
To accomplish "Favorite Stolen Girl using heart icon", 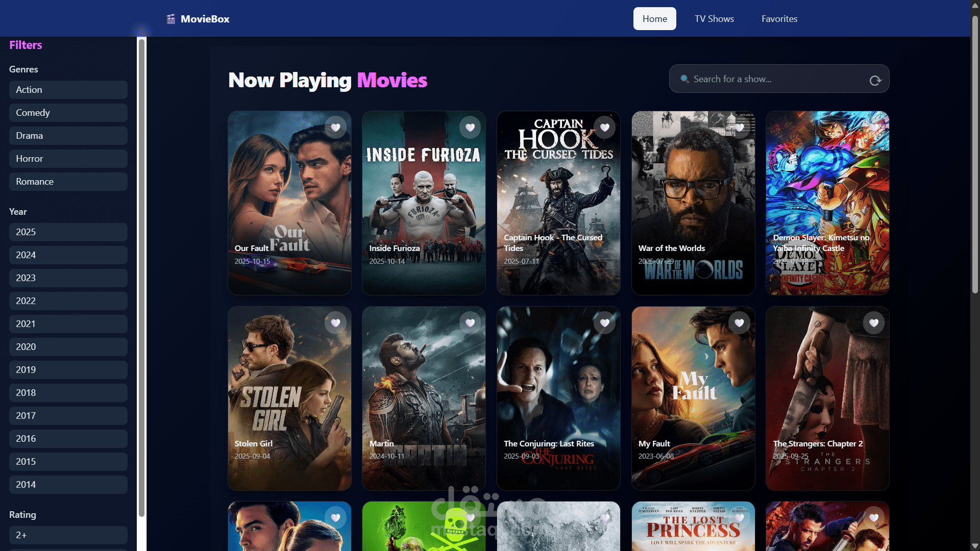I will point(335,323).
